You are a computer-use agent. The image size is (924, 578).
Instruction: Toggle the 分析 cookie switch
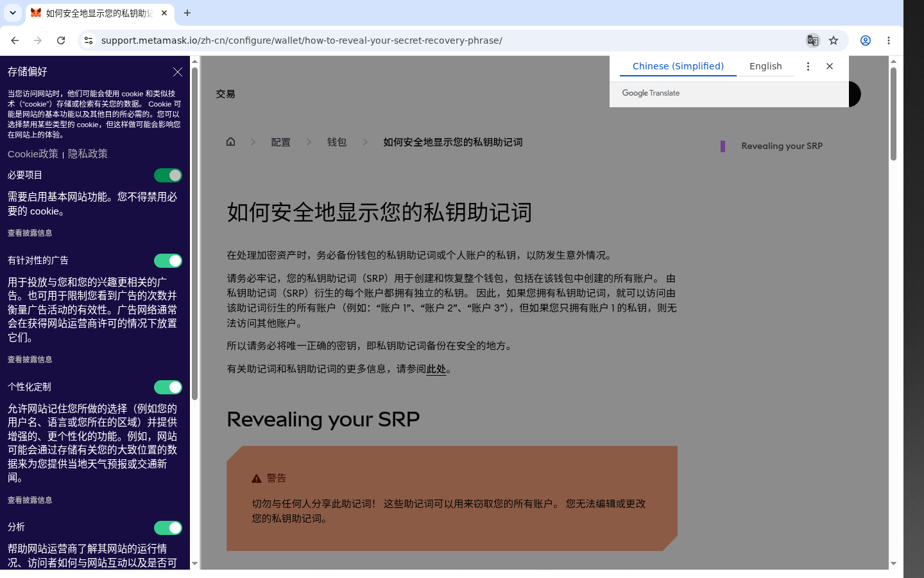point(168,528)
